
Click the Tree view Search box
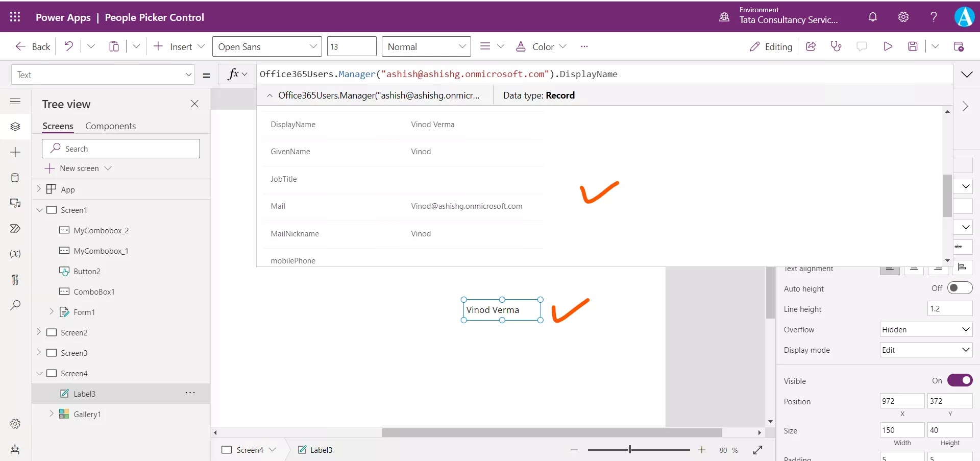point(121,149)
